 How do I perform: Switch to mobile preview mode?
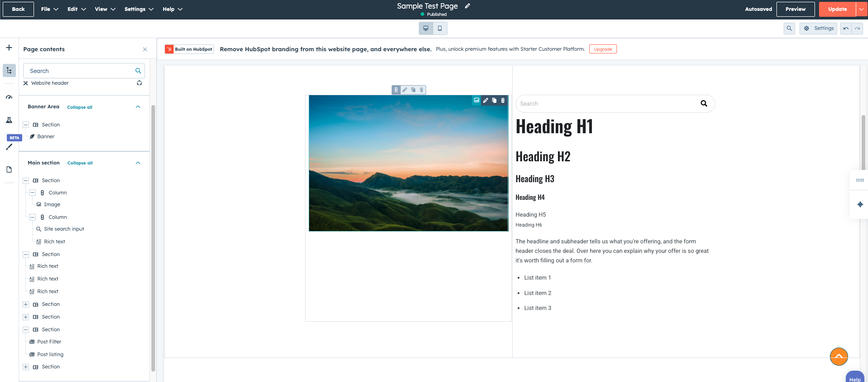(x=440, y=29)
